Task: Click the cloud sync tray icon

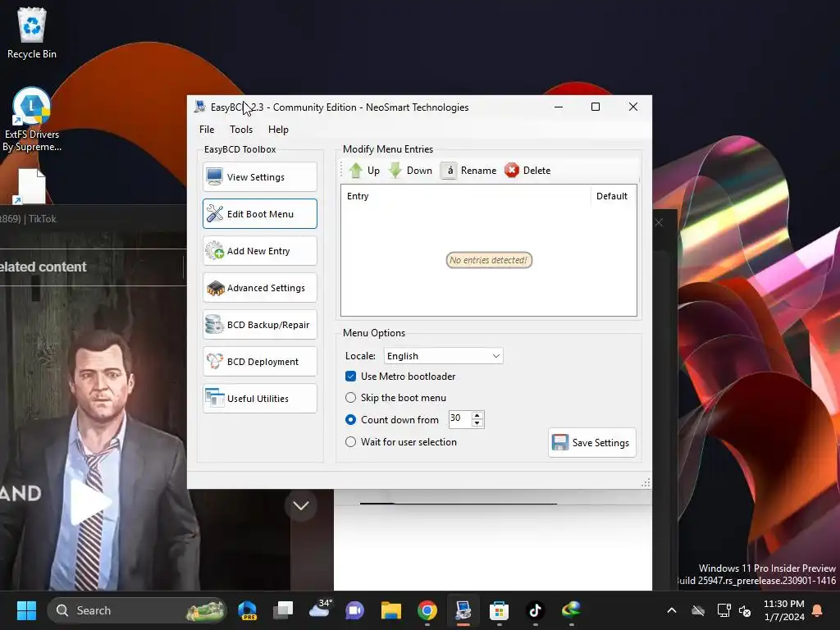Action: pyautogui.click(x=698, y=610)
